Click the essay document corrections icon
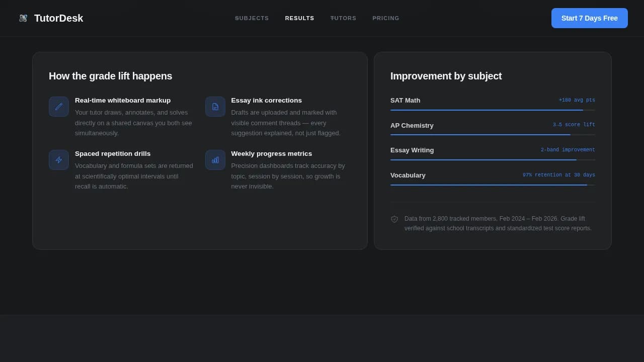The height and width of the screenshot is (362, 644). [x=215, y=107]
